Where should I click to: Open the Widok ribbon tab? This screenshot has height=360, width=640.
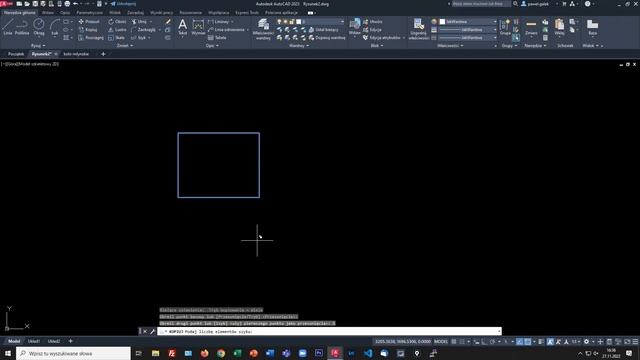115,13
